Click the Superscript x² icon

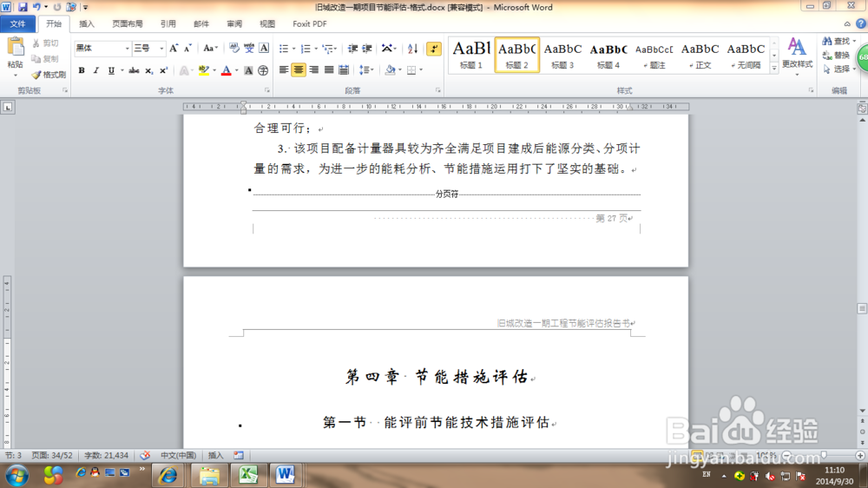pyautogui.click(x=163, y=70)
